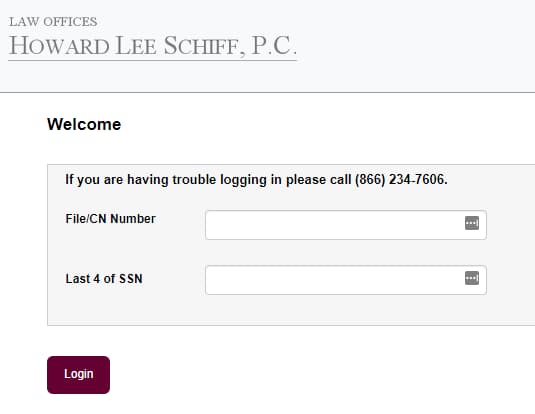Click the word 'Howard' in the logo

point(59,46)
